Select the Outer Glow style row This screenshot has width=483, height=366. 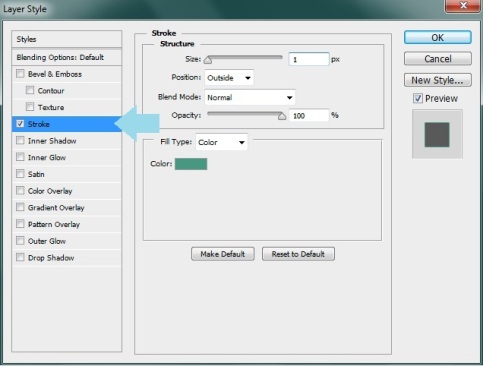click(67, 241)
